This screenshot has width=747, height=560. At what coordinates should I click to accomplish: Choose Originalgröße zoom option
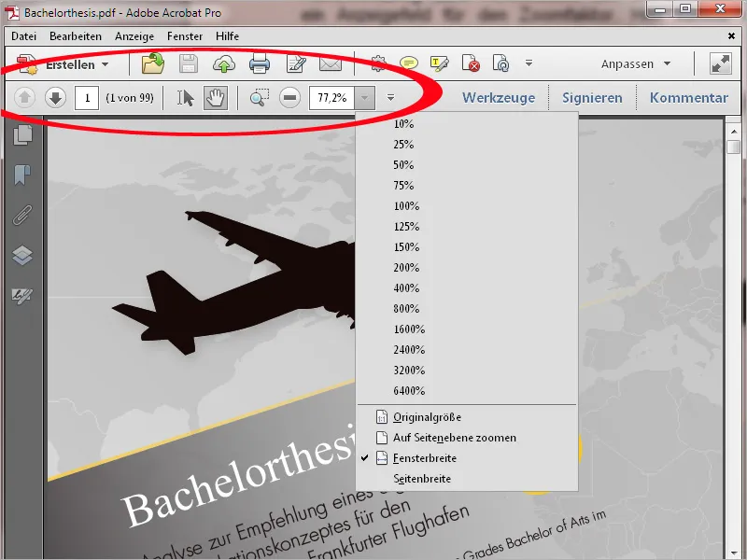(x=467, y=417)
